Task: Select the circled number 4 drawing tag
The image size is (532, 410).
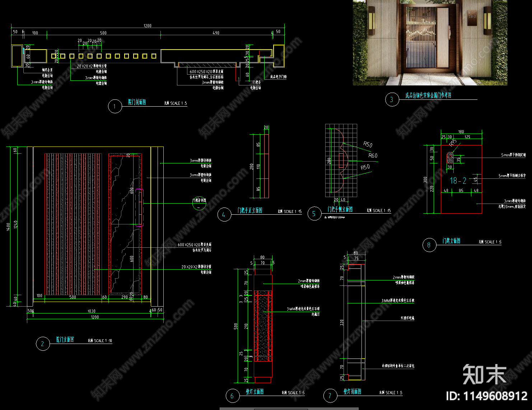Action: point(224,214)
